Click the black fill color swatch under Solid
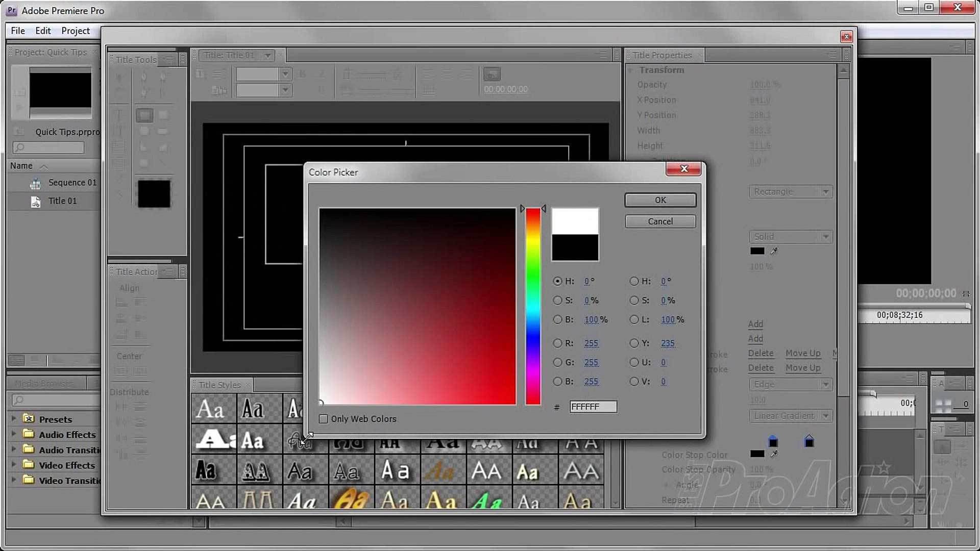Screen dimensions: 980x551 (757, 251)
